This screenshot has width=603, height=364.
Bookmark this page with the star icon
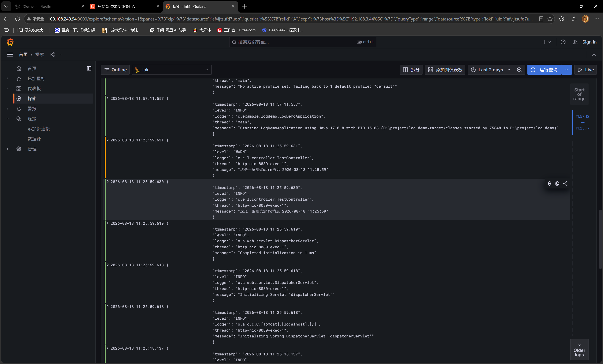[550, 19]
